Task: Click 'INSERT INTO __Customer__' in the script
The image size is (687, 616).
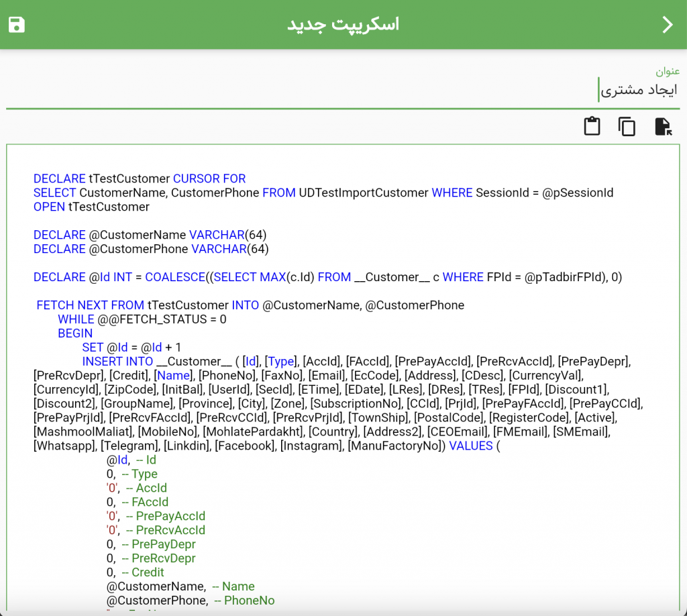Action: 157,362
